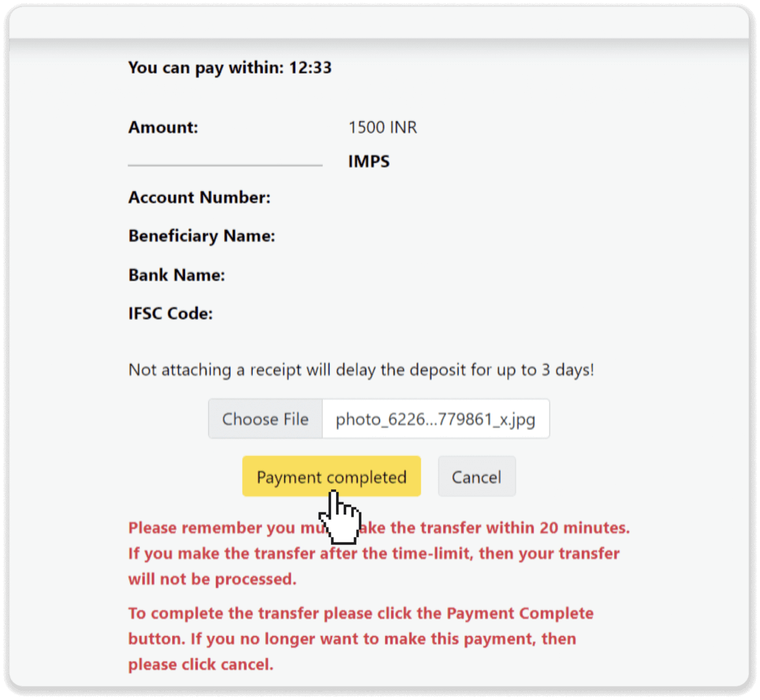Viewport: 760px width, 700px height.
Task: Click the Beneficiary Name label
Action: [202, 236]
